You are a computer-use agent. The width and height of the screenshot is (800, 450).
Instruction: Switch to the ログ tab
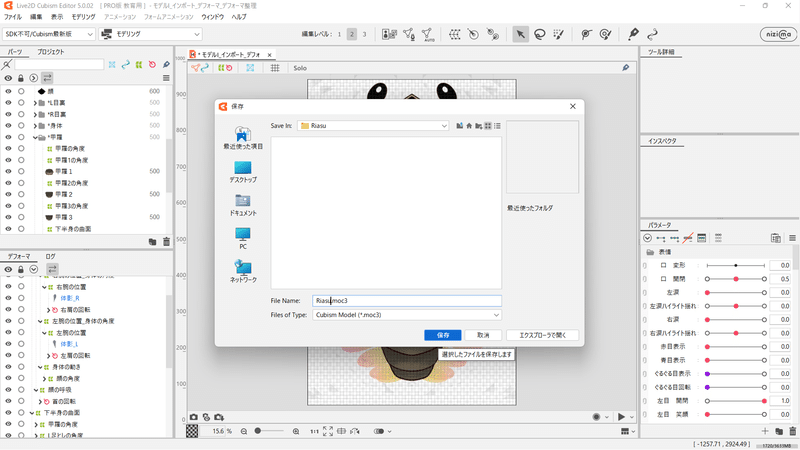click(50, 257)
